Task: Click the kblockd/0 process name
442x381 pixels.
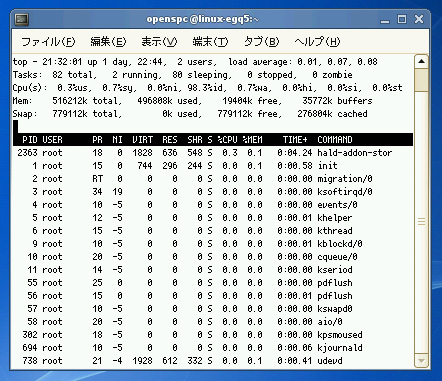Action: tap(340, 244)
